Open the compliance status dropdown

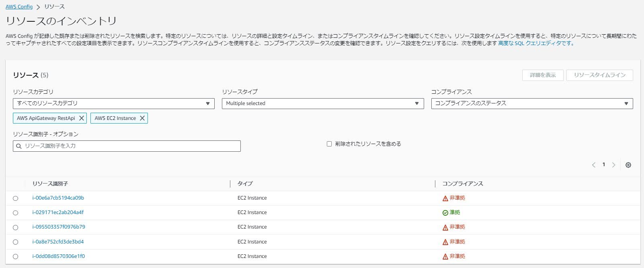(531, 103)
